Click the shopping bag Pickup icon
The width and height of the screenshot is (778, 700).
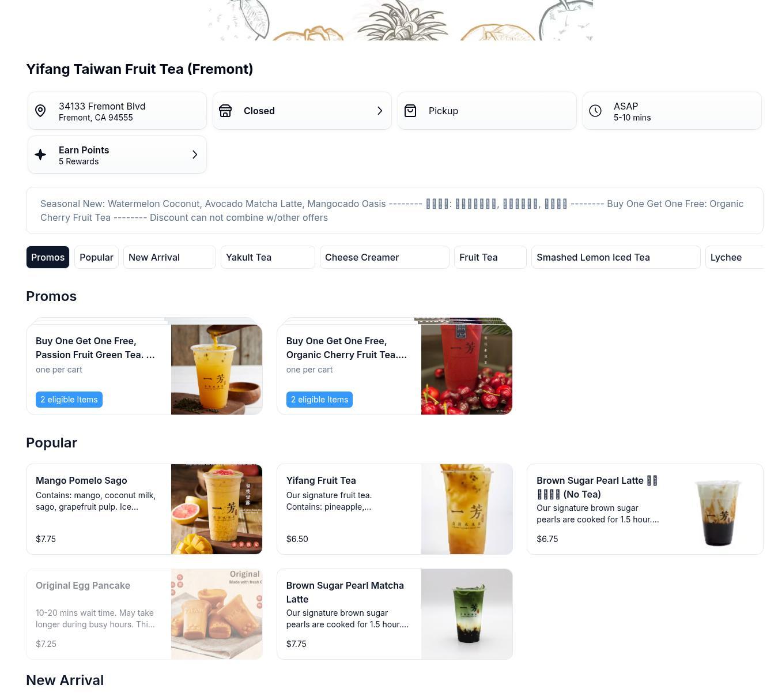click(x=410, y=111)
